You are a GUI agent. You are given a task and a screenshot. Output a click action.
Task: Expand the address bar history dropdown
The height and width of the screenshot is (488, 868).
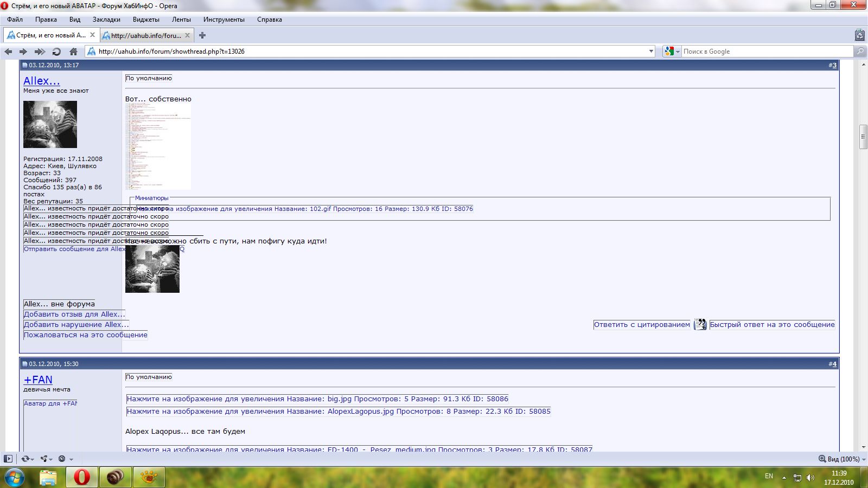point(651,52)
